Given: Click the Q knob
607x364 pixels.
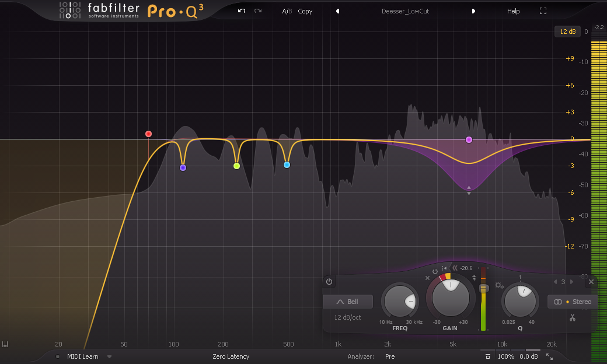Looking at the screenshot, I should (x=520, y=302).
